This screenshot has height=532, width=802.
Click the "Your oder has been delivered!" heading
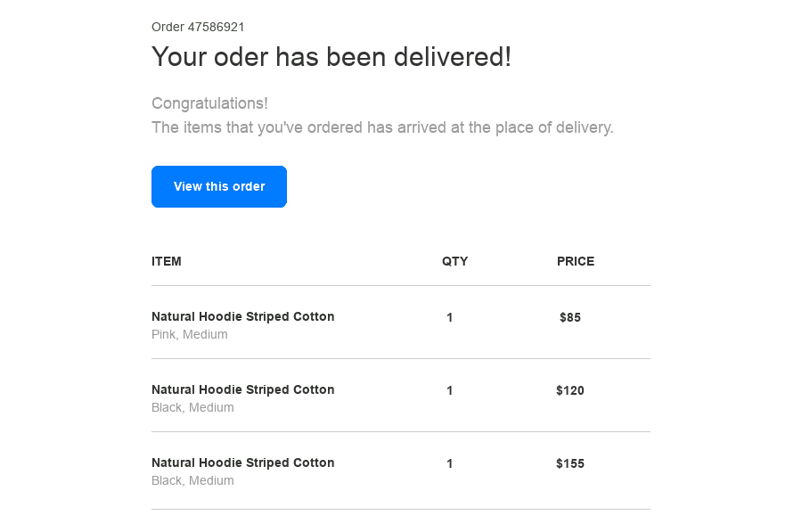[x=331, y=57]
